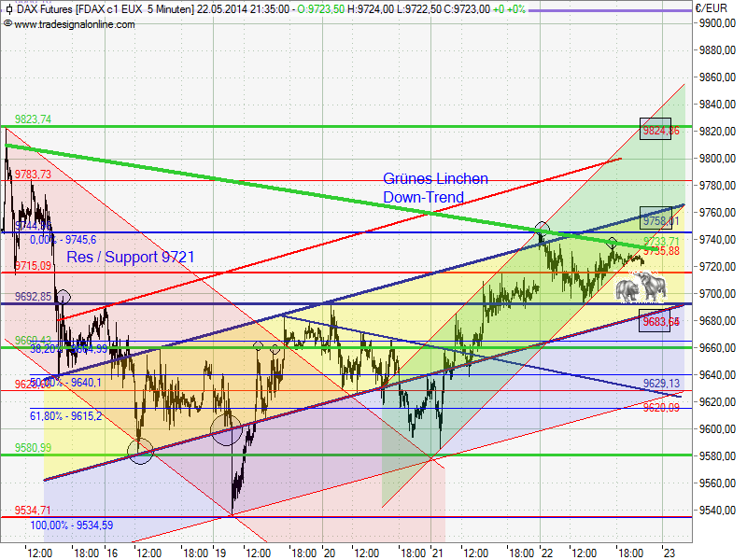This screenshot has width=747, height=560.
Task: Click the boxed 9683,64 price target
Action: point(655,320)
